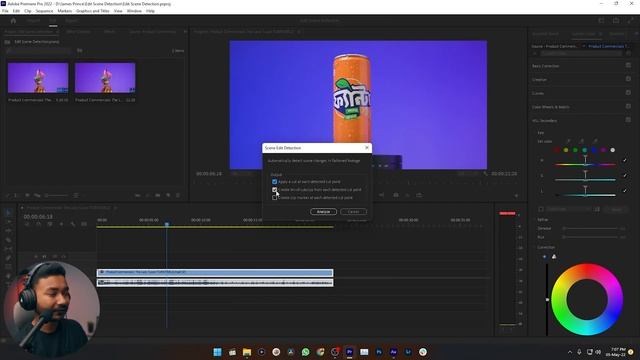Screen dimensions: 640x360
Task: Open timeline display settings wrench
Action: tap(73, 224)
